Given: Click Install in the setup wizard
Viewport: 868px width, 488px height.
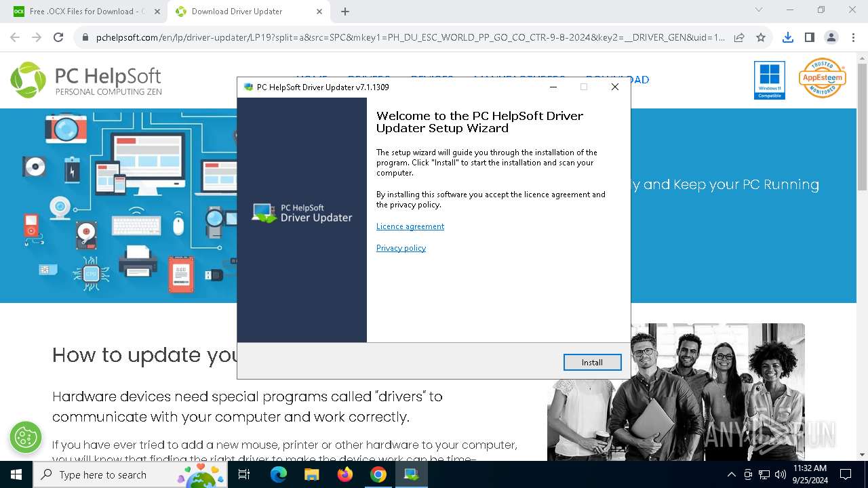Looking at the screenshot, I should (592, 363).
